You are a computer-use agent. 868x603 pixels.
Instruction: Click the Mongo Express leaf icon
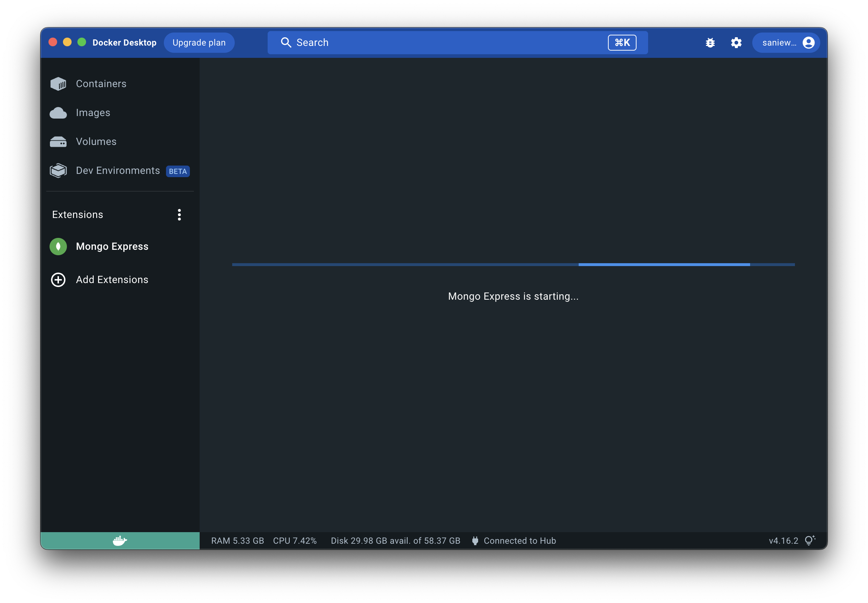[x=58, y=246]
